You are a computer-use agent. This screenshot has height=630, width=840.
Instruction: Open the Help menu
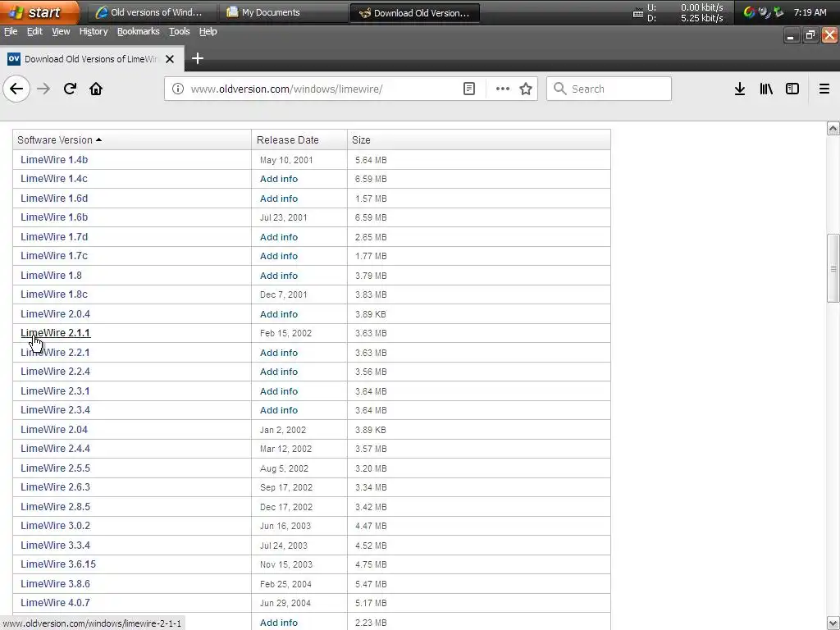(x=208, y=32)
